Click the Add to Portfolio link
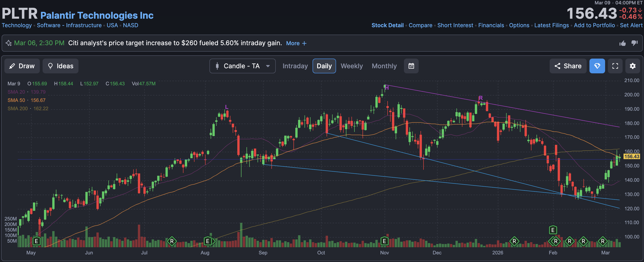The height and width of the screenshot is (262, 644). click(x=594, y=25)
